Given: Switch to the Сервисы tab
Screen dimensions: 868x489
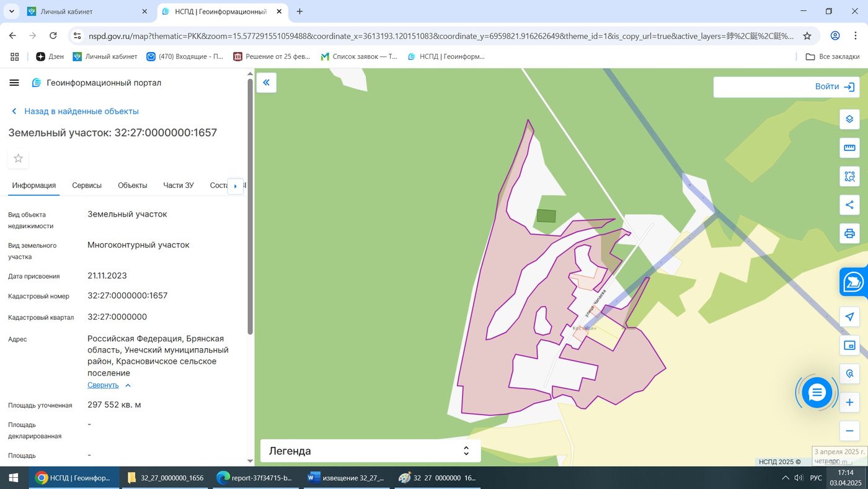Looking at the screenshot, I should (x=87, y=186).
